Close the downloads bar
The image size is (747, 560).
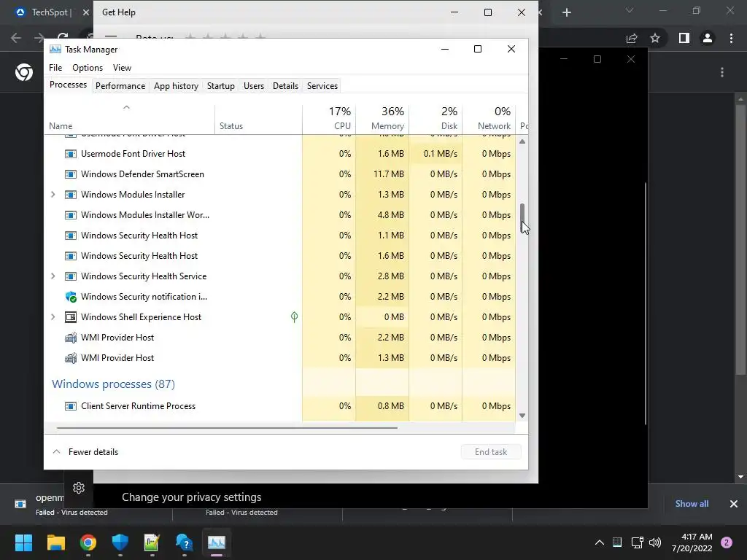pyautogui.click(x=734, y=504)
